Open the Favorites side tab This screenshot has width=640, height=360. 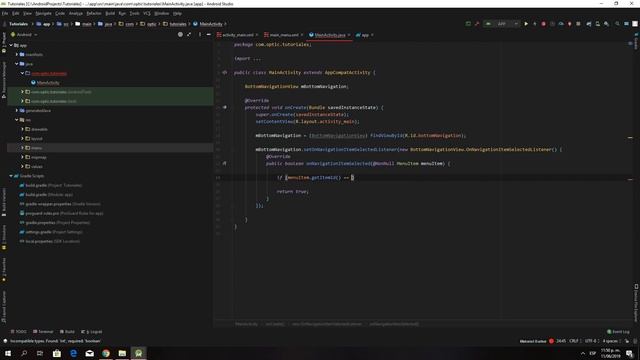point(4,269)
